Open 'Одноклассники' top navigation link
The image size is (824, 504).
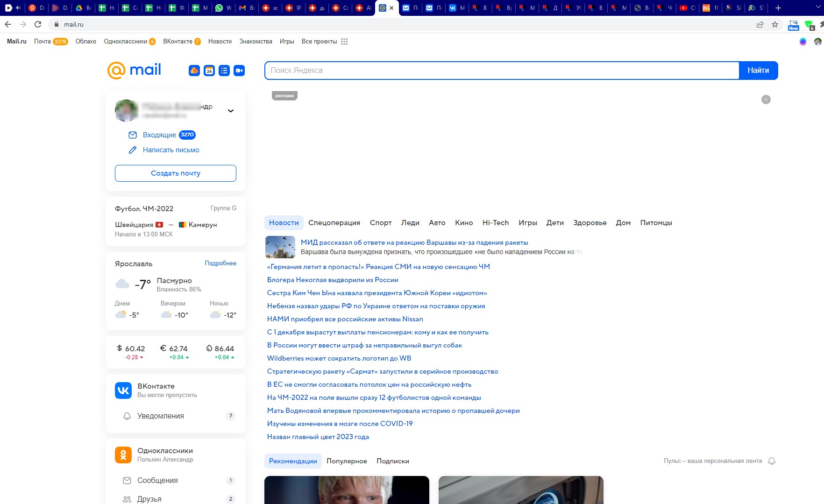click(126, 42)
